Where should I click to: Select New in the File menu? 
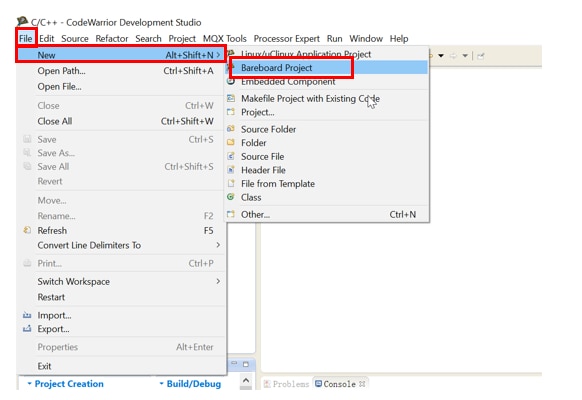(x=121, y=55)
